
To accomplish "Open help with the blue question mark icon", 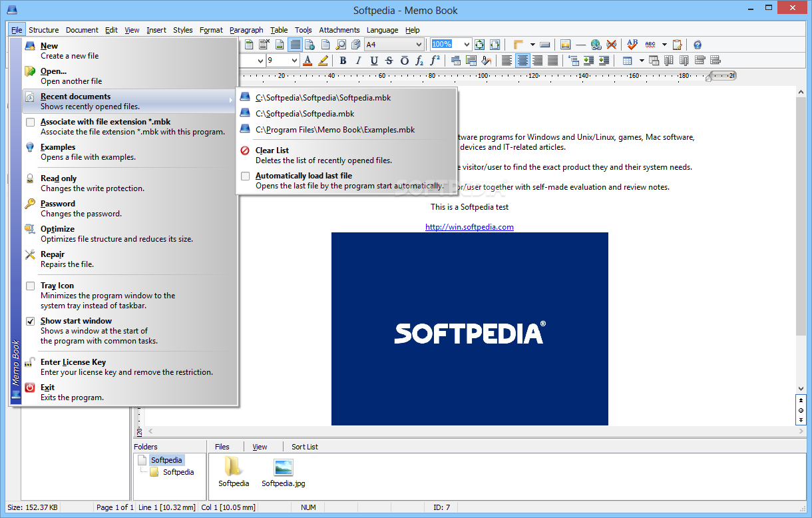I will coord(698,45).
